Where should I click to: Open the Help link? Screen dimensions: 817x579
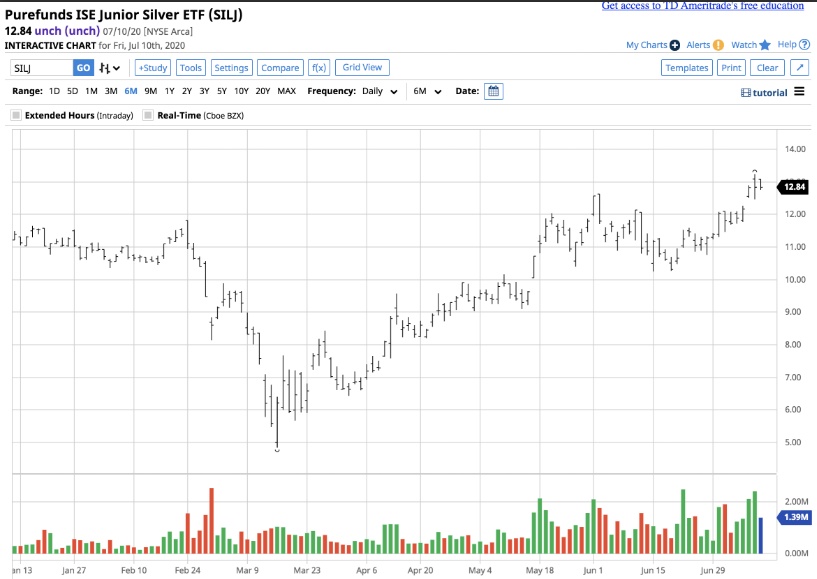click(787, 44)
